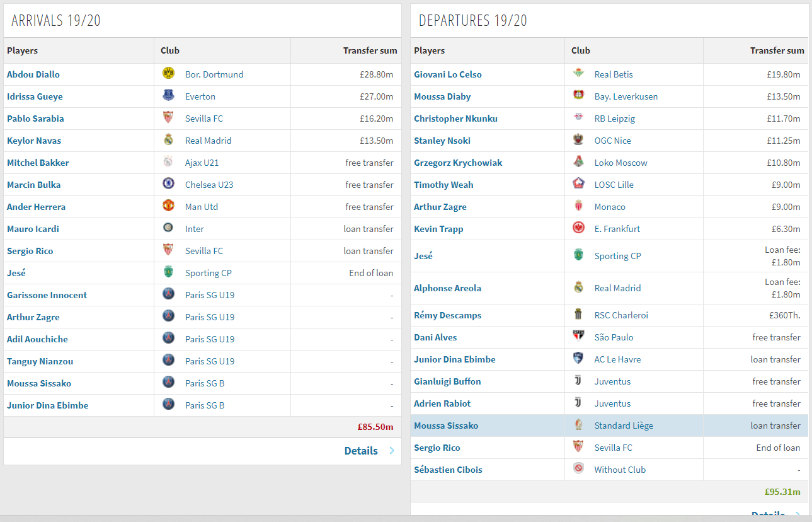Image resolution: width=812 pixels, height=522 pixels.
Task: Open RB Leipzig club link
Action: coord(615,119)
